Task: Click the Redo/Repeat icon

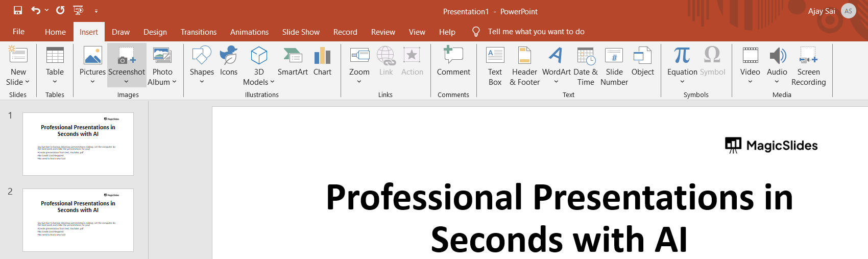Action: click(60, 10)
